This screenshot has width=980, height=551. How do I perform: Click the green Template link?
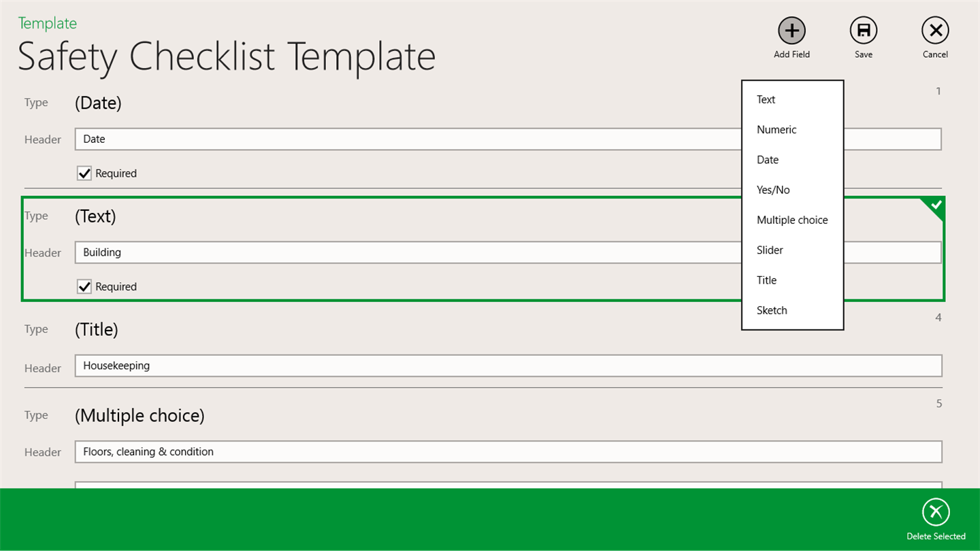pyautogui.click(x=47, y=23)
